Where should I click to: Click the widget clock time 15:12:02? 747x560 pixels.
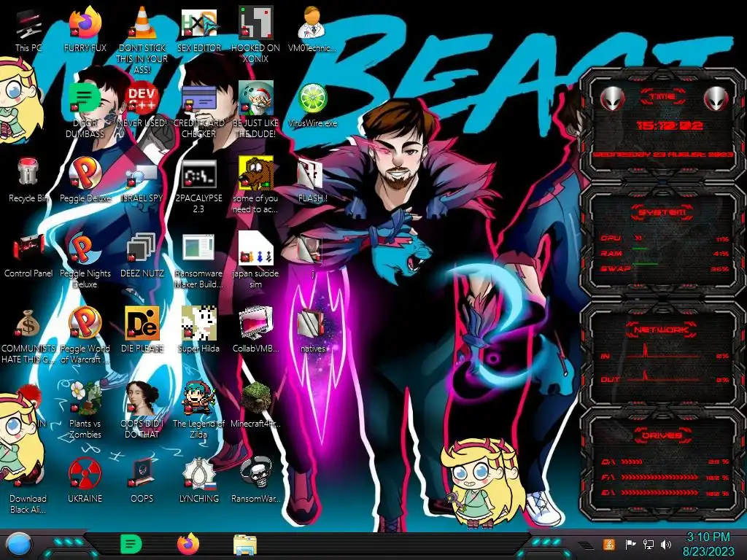click(670, 125)
